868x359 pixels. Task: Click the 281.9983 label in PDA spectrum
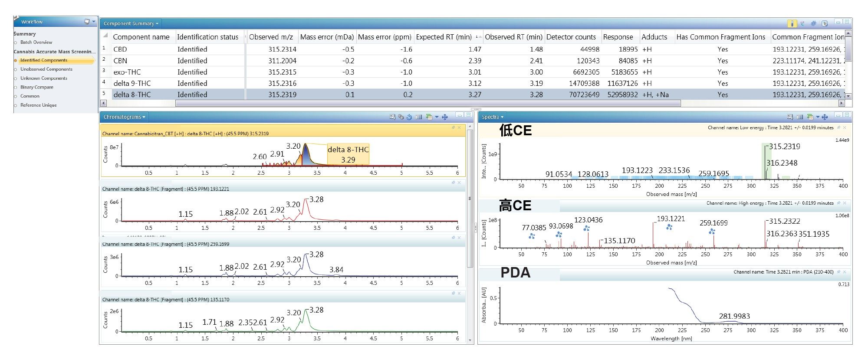click(734, 316)
